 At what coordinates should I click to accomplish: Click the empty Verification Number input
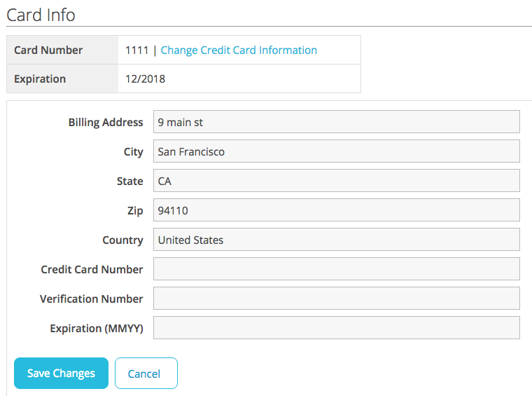[336, 299]
